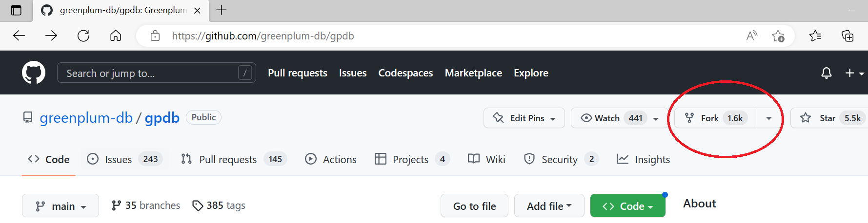Refresh the page in browser
868x223 pixels.
point(83,36)
